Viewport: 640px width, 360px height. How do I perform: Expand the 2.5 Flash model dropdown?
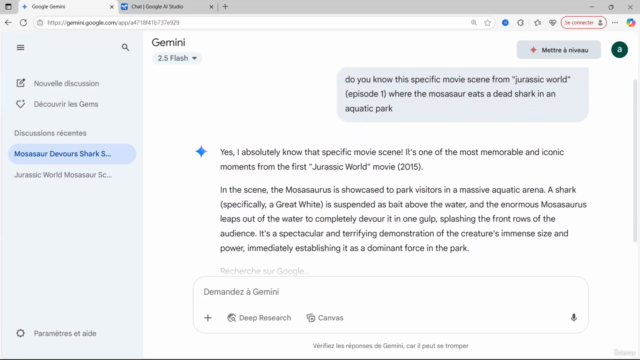(177, 58)
